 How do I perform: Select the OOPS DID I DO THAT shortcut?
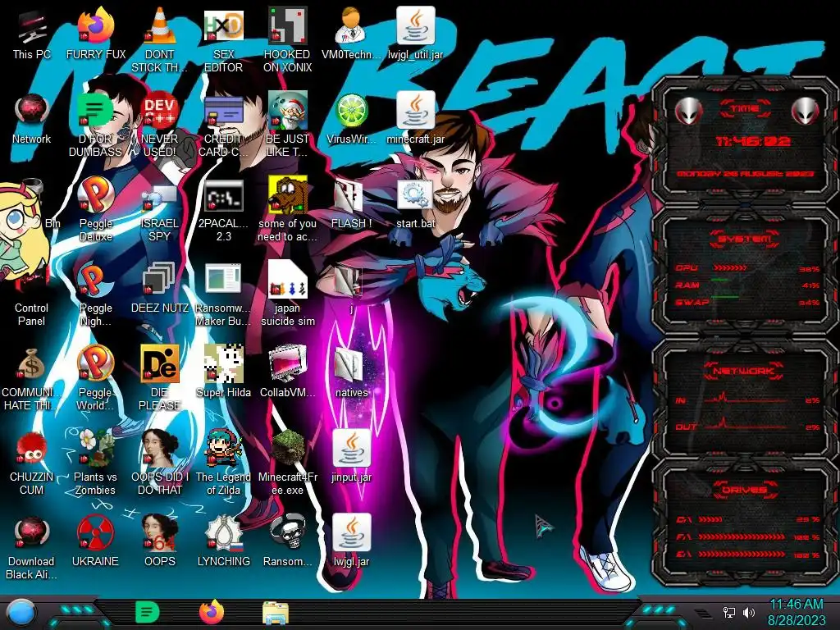tap(159, 463)
